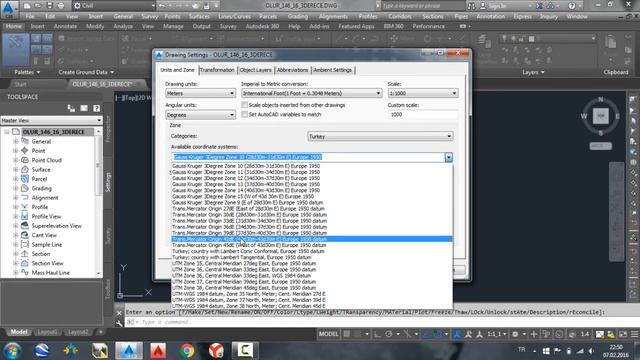The width and height of the screenshot is (640, 360).
Task: Check Scale objects inserted from other drawings
Action: click(244, 105)
